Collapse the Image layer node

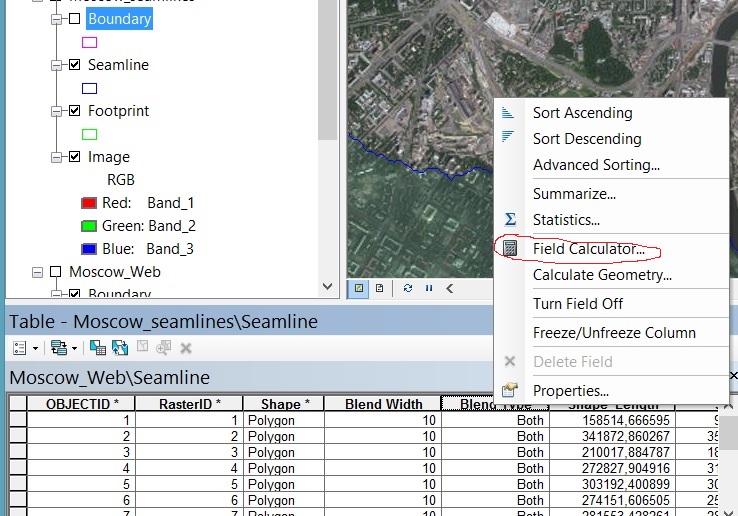(56, 157)
